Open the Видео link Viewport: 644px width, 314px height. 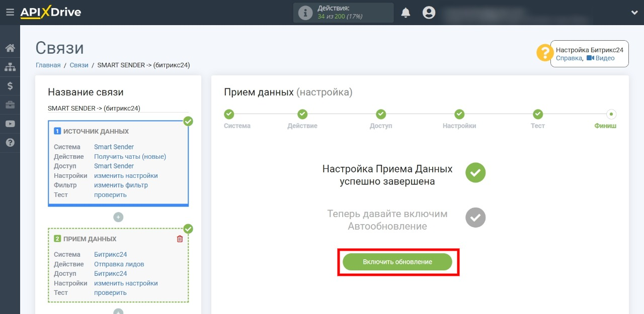coord(601,58)
